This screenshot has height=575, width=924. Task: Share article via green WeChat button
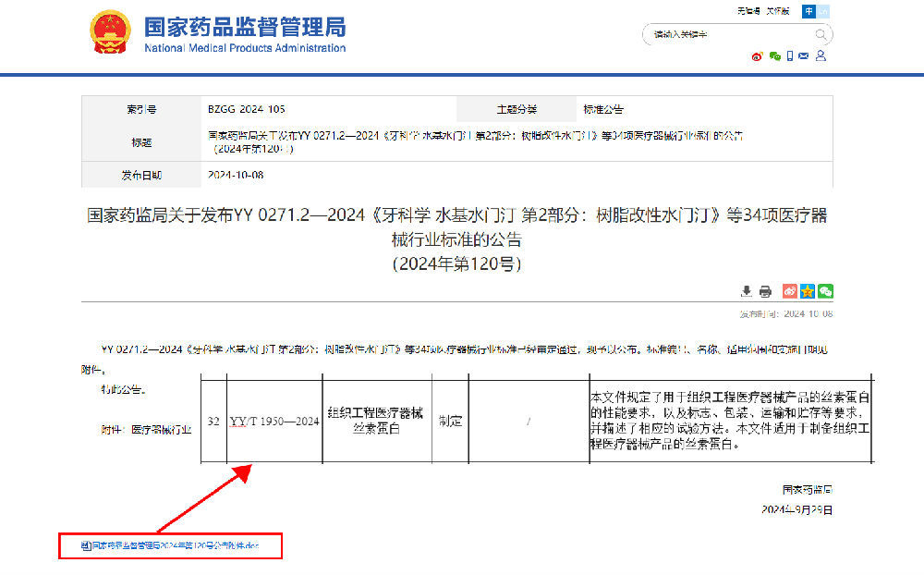825,291
